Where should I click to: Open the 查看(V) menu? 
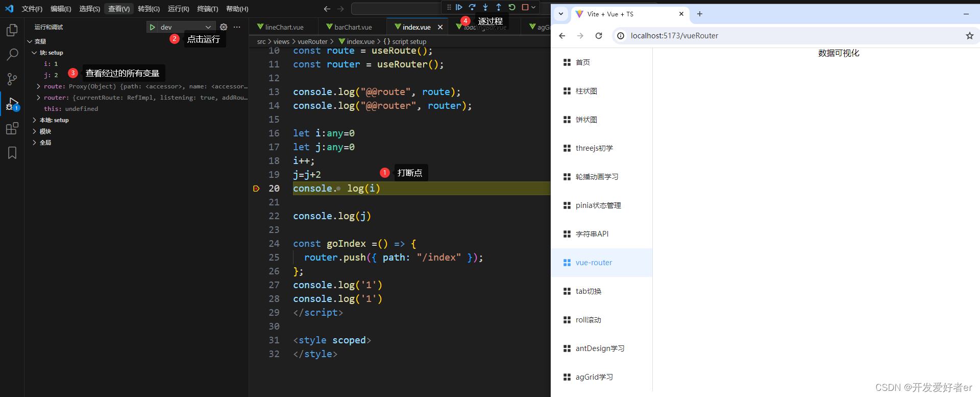119,9
